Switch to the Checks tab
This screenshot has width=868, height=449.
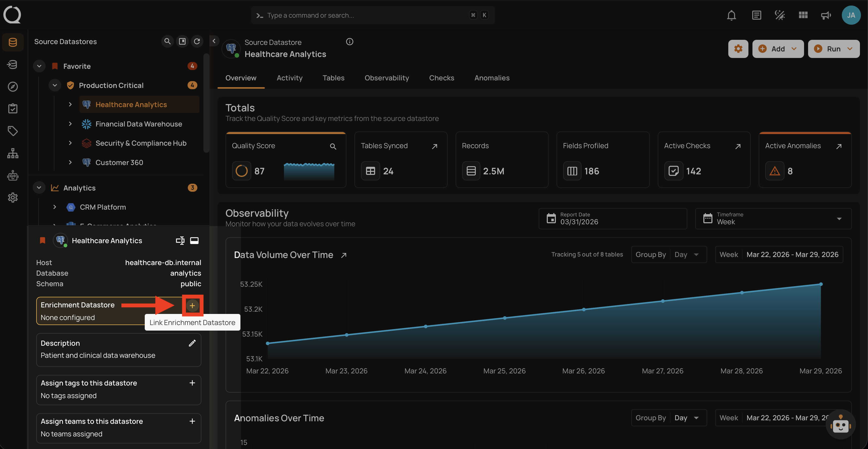click(x=441, y=78)
